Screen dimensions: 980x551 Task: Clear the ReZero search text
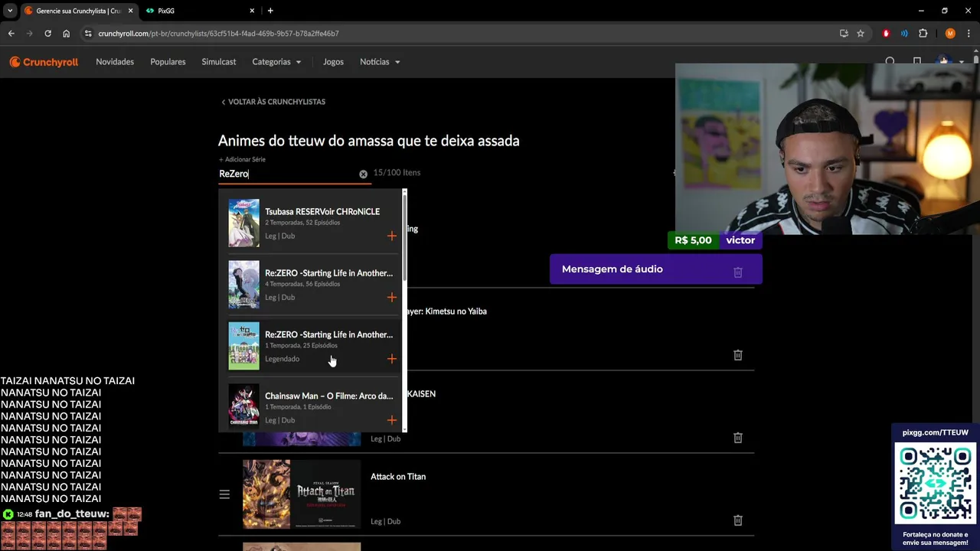(x=363, y=174)
